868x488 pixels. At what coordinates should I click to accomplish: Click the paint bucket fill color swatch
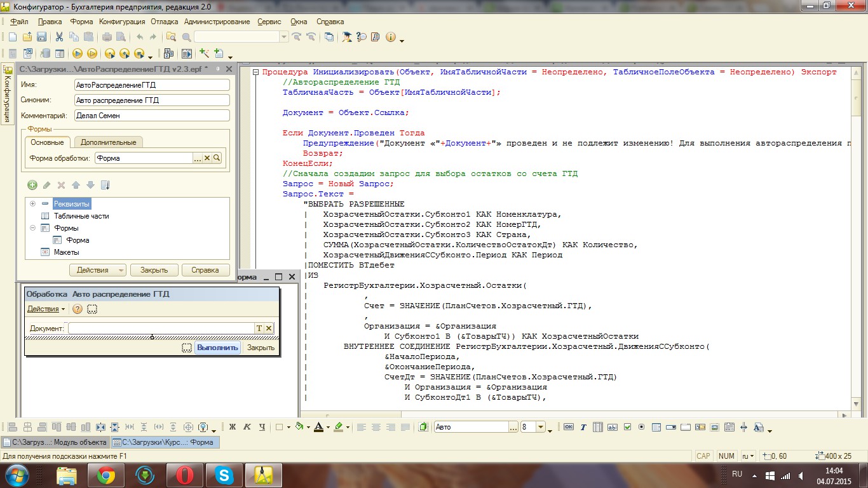click(x=299, y=427)
